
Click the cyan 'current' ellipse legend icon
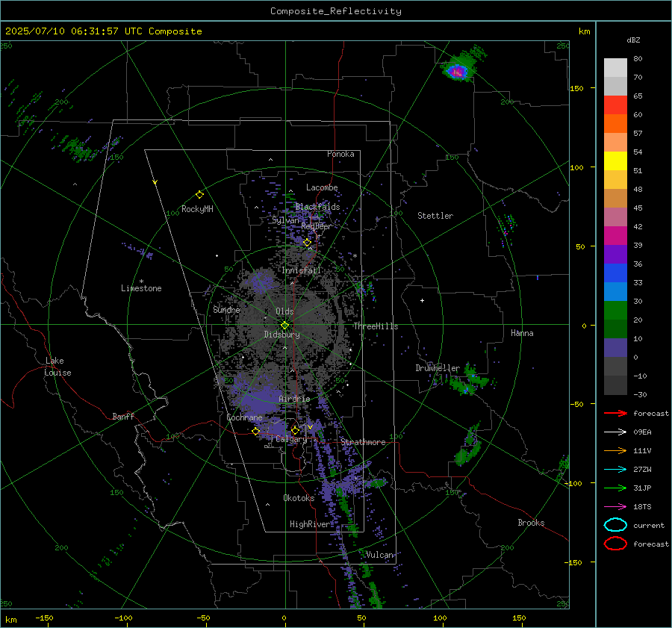point(615,525)
